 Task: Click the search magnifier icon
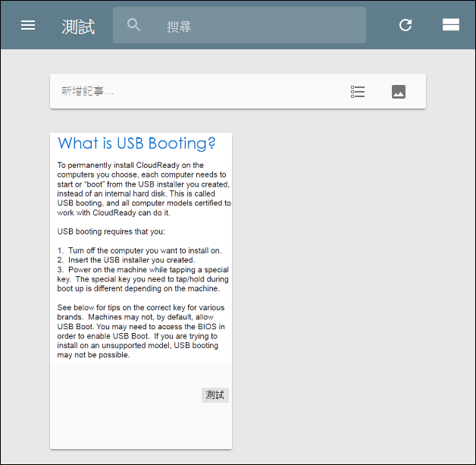coord(133,25)
